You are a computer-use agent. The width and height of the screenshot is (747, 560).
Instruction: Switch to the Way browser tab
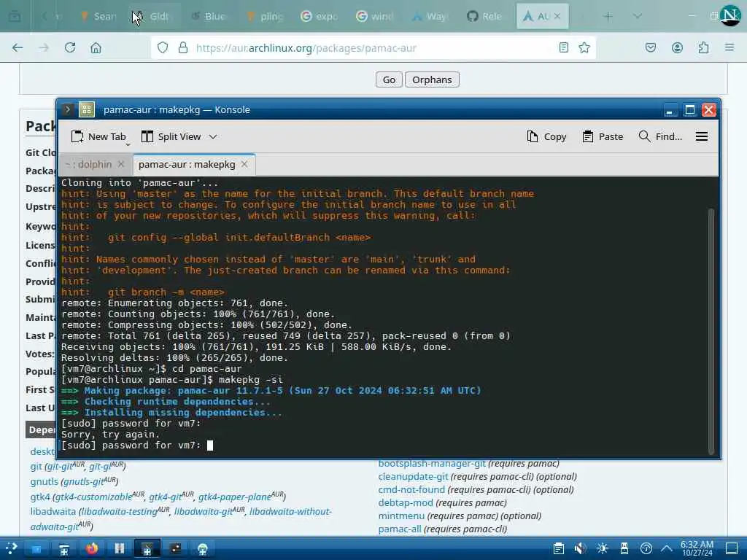coord(430,17)
